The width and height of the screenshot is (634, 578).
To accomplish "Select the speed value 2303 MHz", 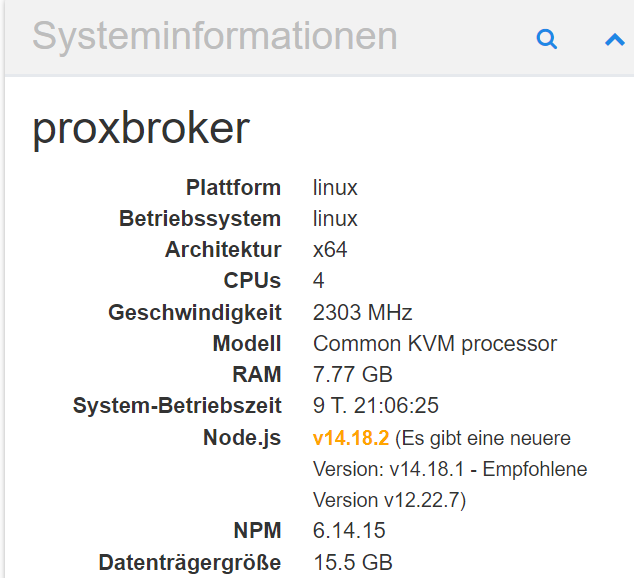I will point(362,312).
